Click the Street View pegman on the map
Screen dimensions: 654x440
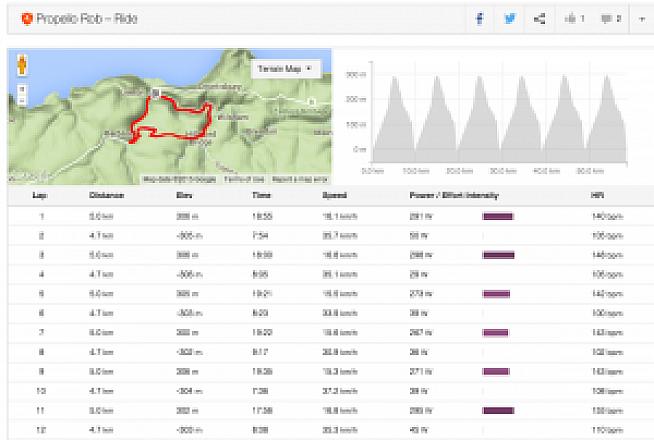tap(20, 66)
